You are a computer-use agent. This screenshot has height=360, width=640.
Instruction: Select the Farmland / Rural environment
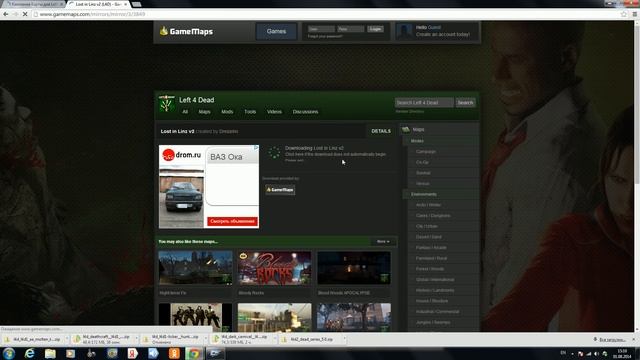tap(431, 258)
